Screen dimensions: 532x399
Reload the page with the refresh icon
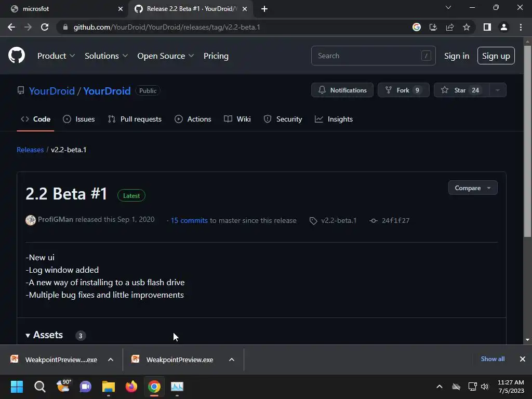[x=45, y=27]
